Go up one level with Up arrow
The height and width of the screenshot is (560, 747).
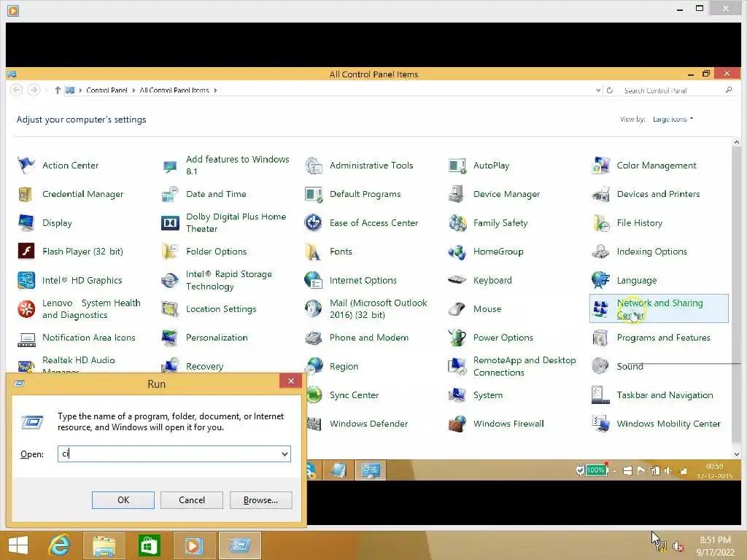click(57, 90)
